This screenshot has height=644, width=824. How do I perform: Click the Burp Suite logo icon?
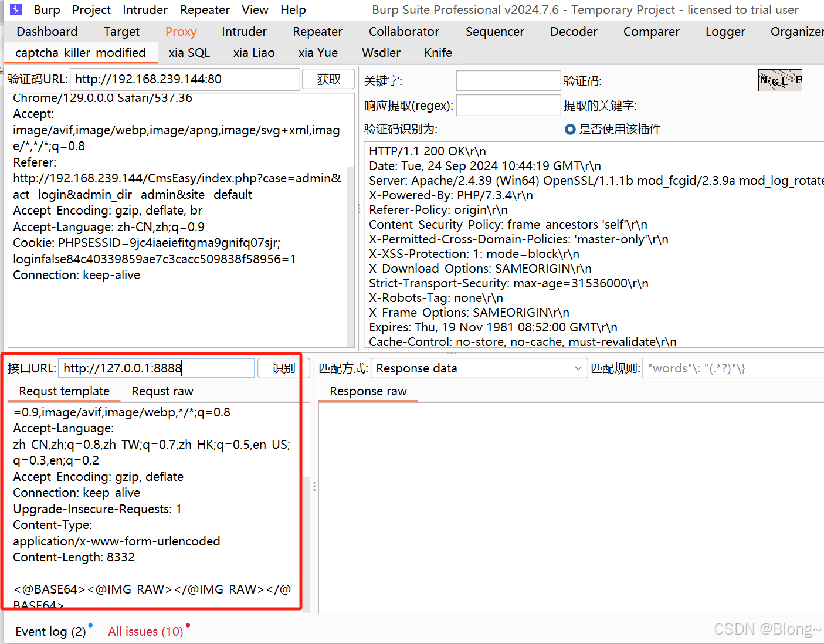[x=16, y=9]
